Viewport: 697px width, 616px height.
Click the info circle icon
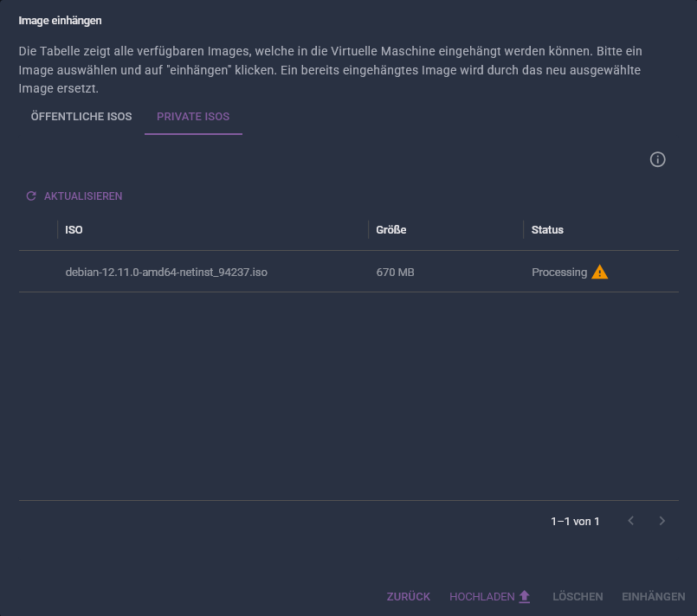tap(657, 159)
